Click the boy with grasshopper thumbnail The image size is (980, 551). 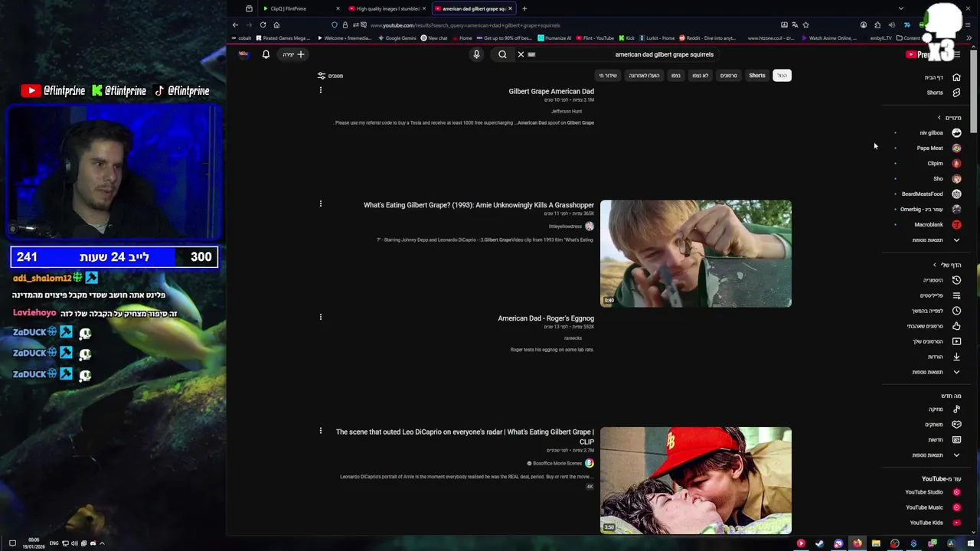coord(696,253)
